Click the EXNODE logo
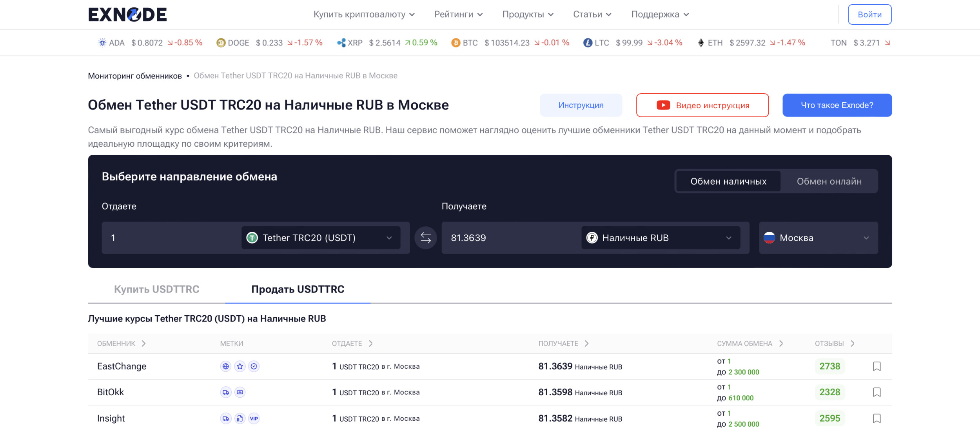This screenshot has height=431, width=980. tap(127, 15)
